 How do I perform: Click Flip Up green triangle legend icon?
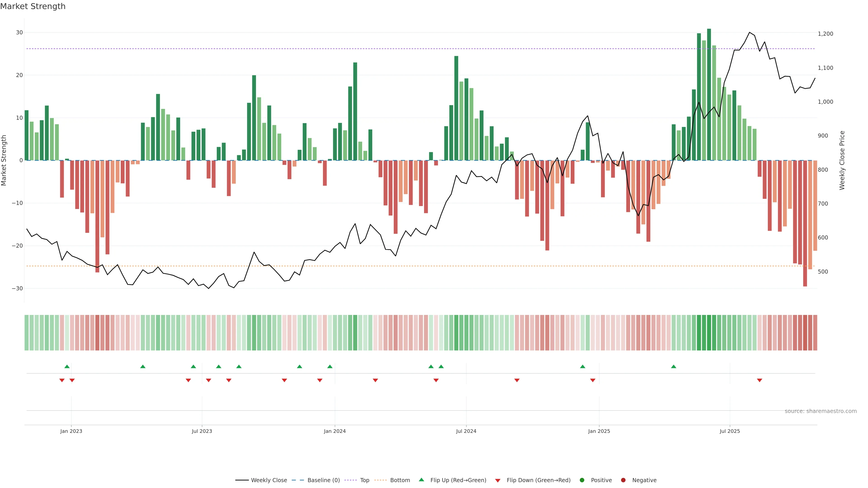pos(421,480)
